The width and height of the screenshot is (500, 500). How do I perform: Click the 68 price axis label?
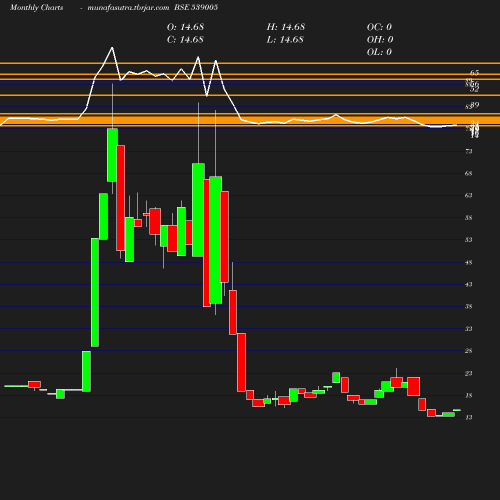(x=469, y=173)
